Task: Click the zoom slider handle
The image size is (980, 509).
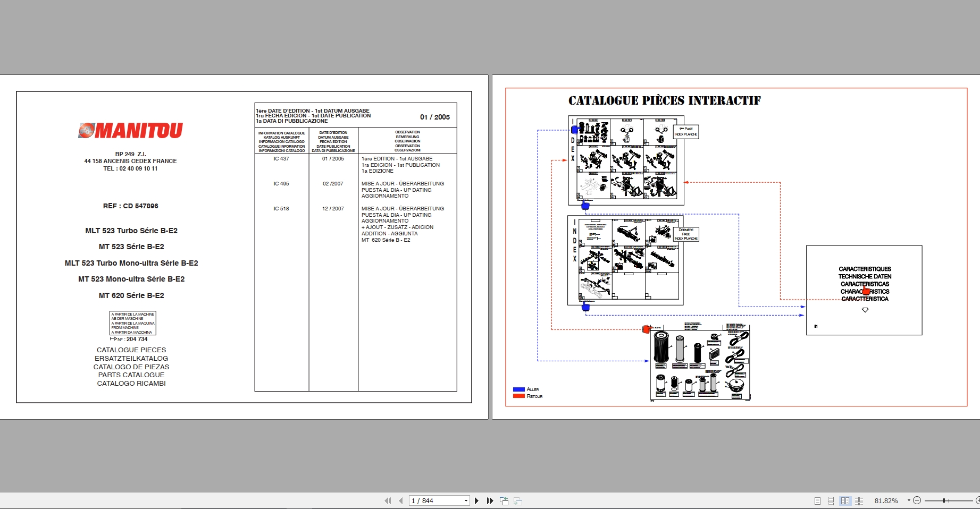Action: [944, 500]
